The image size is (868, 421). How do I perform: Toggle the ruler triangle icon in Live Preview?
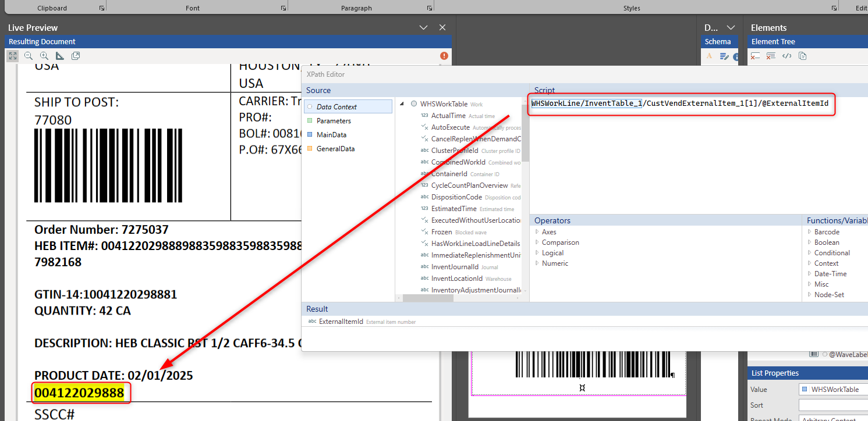(60, 56)
